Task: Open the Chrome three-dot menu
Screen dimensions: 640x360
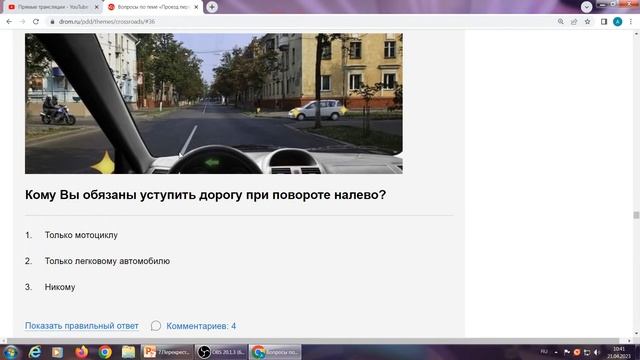Action: coord(631,22)
